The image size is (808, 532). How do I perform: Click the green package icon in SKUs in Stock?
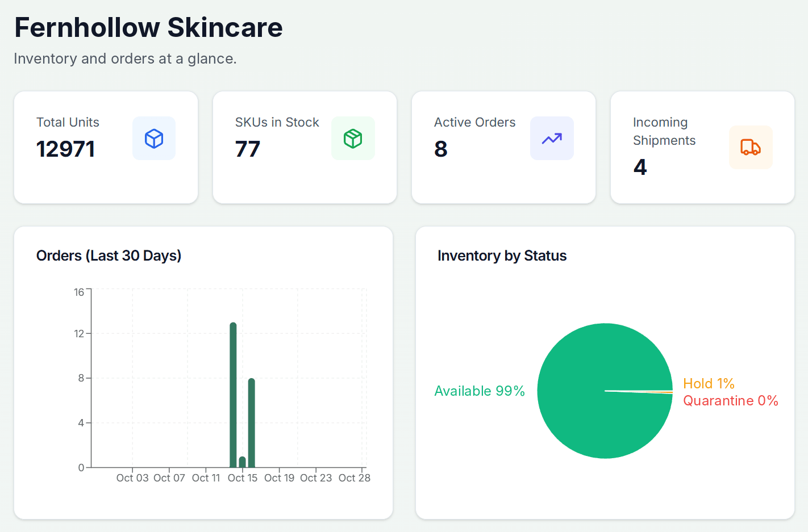tap(353, 139)
